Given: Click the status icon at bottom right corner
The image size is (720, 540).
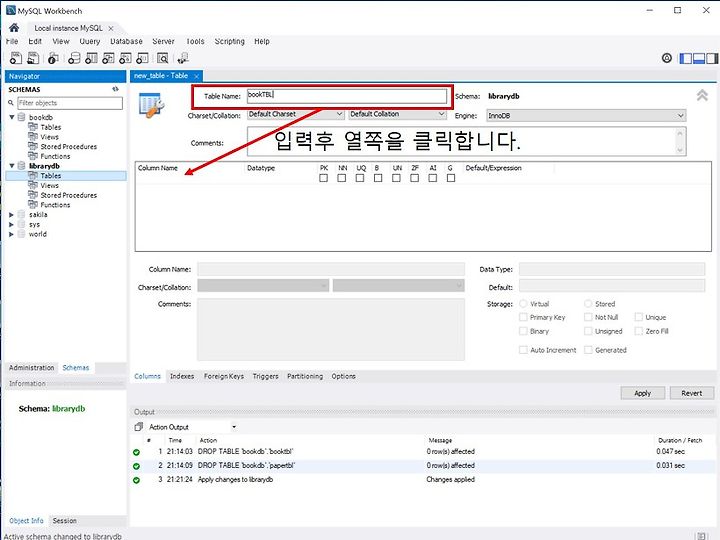Looking at the screenshot, I should point(701,535).
